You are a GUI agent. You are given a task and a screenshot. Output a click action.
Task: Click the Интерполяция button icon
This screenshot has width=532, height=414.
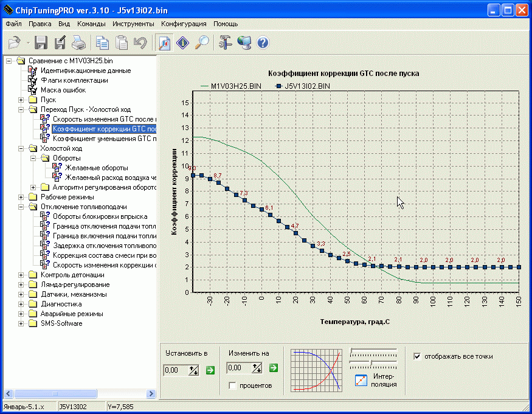point(361,381)
